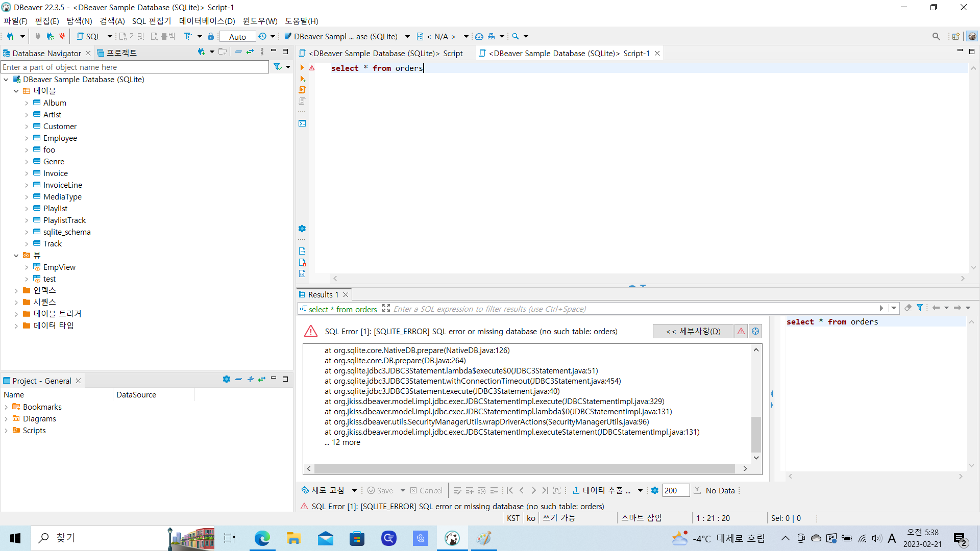The image size is (980, 551).
Task: Click the reconnect icon in the toolbar
Action: (50, 36)
